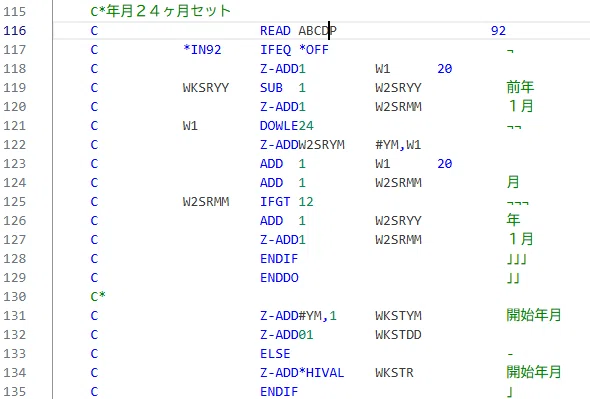The image size is (590, 399).
Task: Click IFGT opcode on line 125
Action: point(275,201)
